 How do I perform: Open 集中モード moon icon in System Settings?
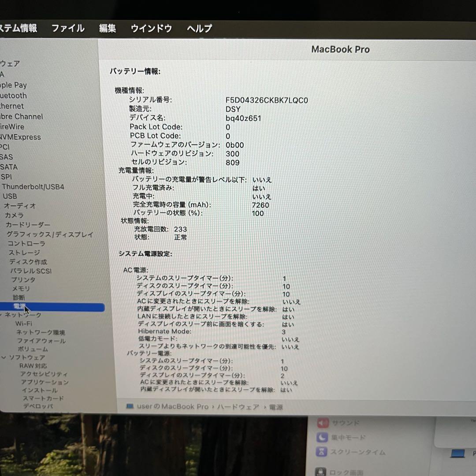322,437
